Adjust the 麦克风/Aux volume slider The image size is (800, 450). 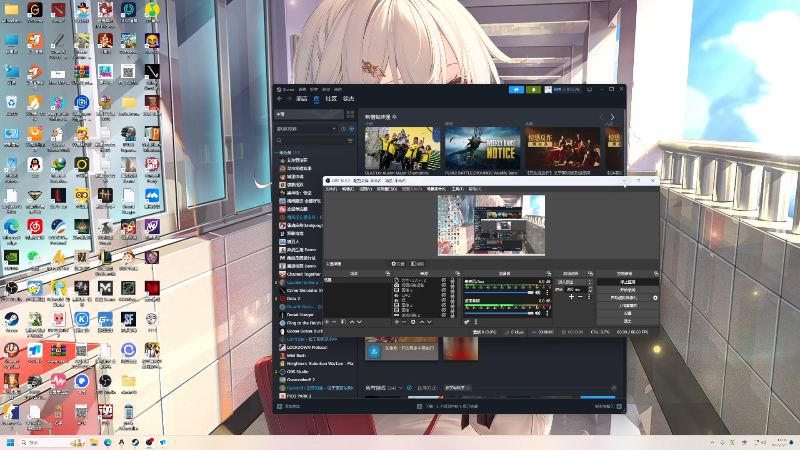point(499,292)
